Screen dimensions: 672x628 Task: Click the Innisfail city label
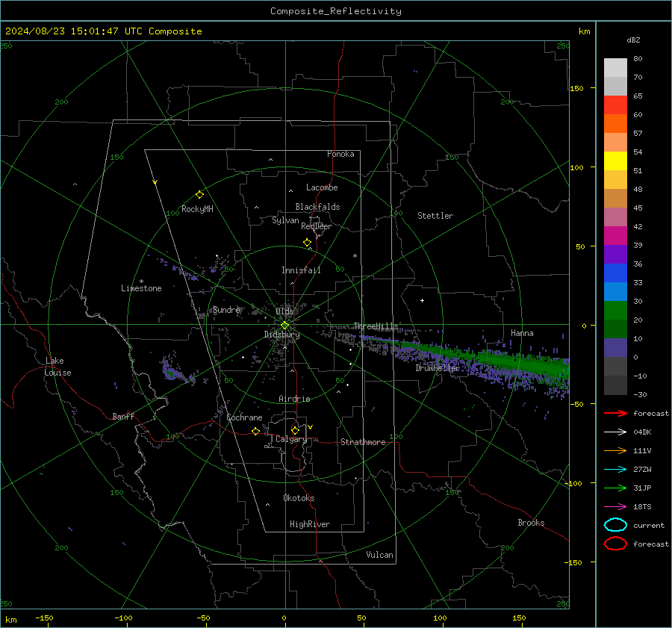(301, 270)
